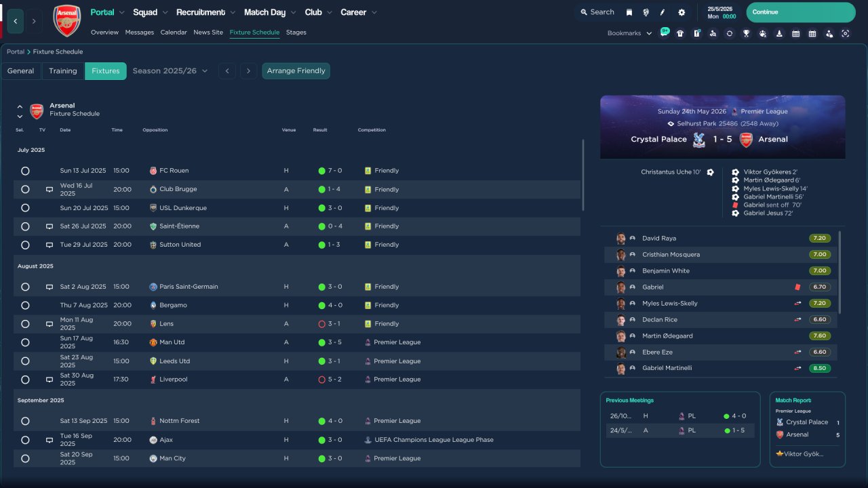
Task: Select the Man City fixture radio button
Action: (x=25, y=458)
